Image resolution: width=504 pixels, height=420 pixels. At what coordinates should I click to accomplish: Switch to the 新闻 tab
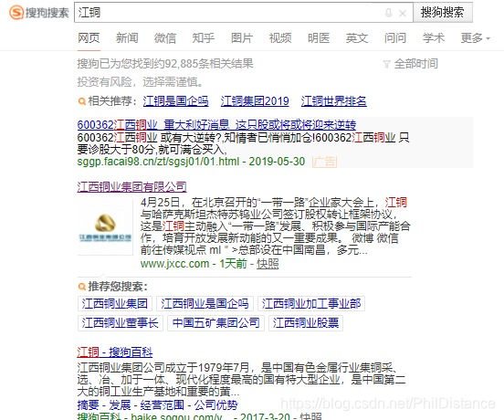[x=127, y=38]
